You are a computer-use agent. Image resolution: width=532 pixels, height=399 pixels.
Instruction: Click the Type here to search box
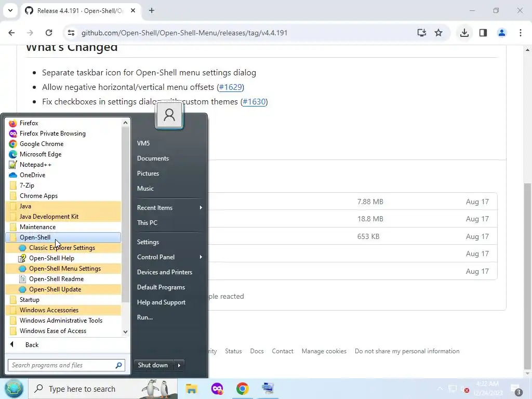[103, 389]
